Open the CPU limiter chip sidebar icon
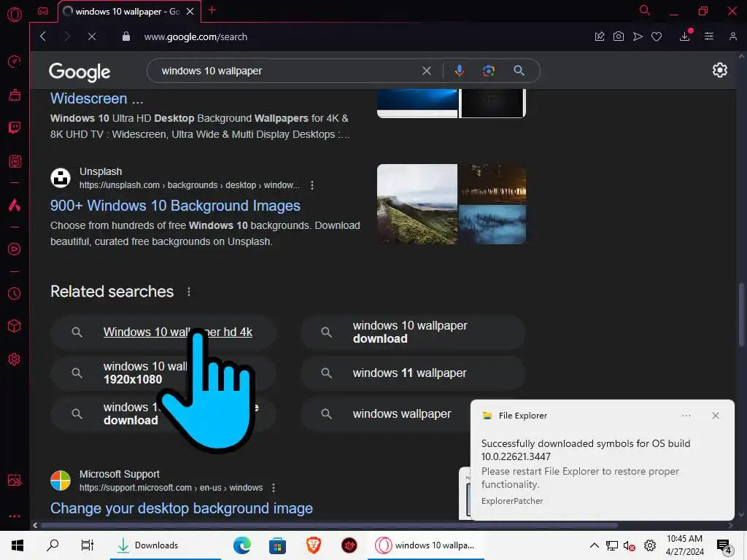747x560 pixels. 15,161
